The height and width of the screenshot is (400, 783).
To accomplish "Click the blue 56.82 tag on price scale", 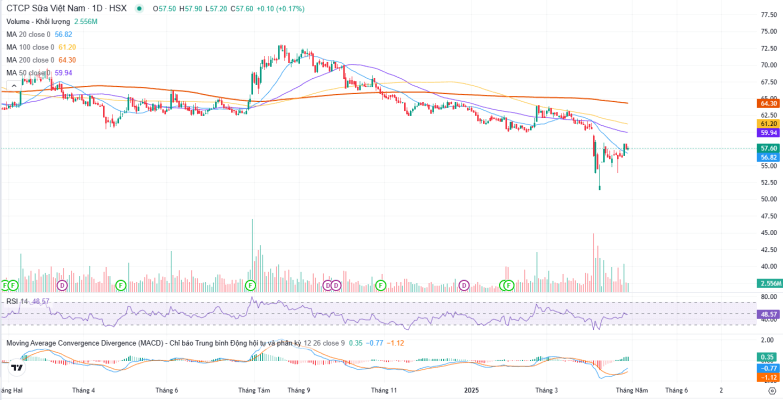I will click(x=768, y=157).
